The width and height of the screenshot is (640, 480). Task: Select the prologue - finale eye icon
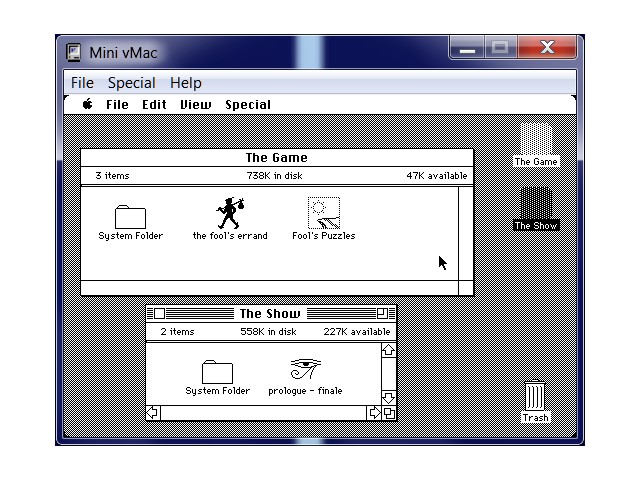click(x=305, y=369)
